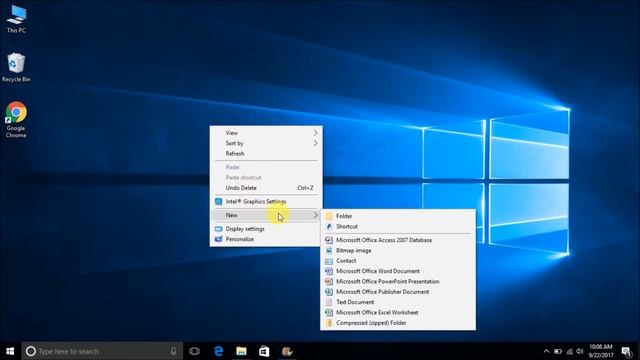Open File Explorer from taskbar
The image size is (640, 360).
(x=241, y=351)
